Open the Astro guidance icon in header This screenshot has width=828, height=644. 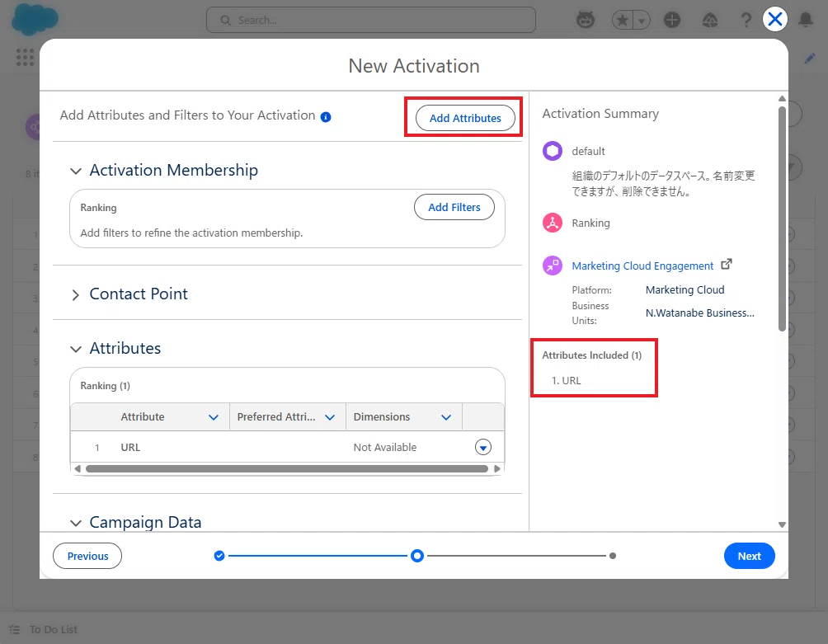[x=585, y=20]
